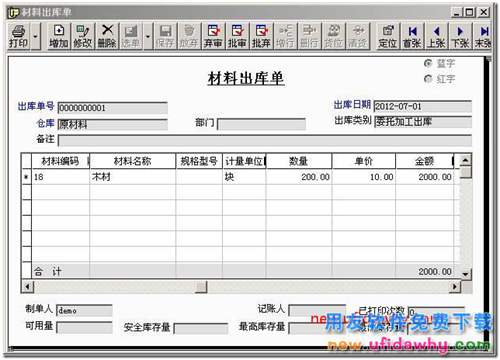Click the unit price cell 10.00
Viewport: 500px width, 360px height.
(x=364, y=177)
